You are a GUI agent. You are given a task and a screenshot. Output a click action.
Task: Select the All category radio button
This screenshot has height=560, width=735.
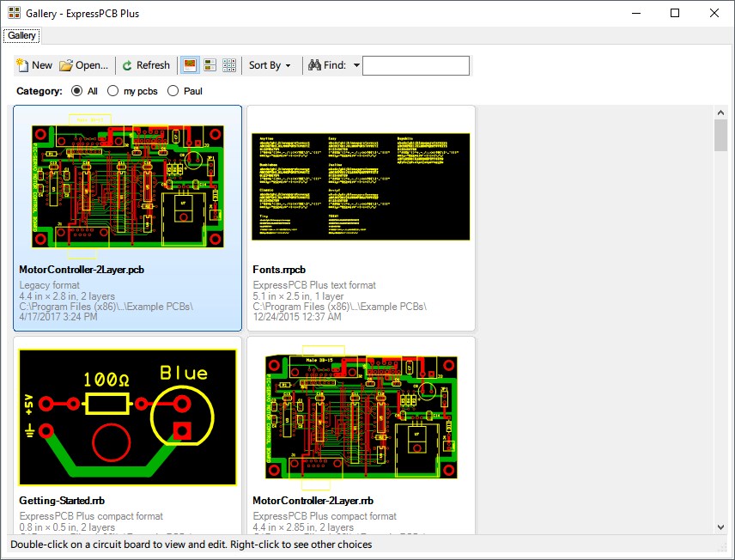click(x=77, y=91)
